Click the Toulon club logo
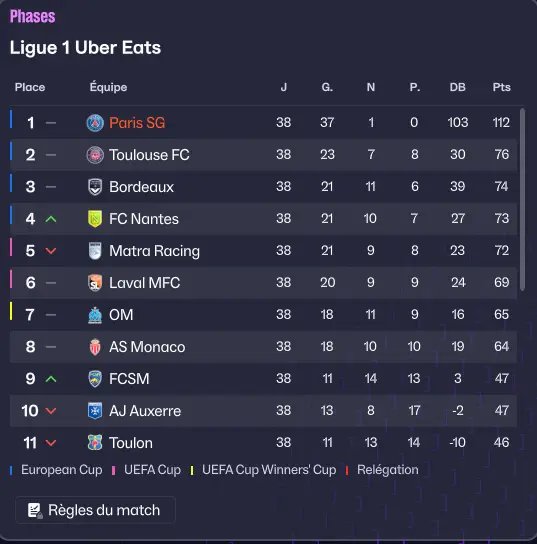Image resolution: width=537 pixels, height=544 pixels. [x=95, y=443]
